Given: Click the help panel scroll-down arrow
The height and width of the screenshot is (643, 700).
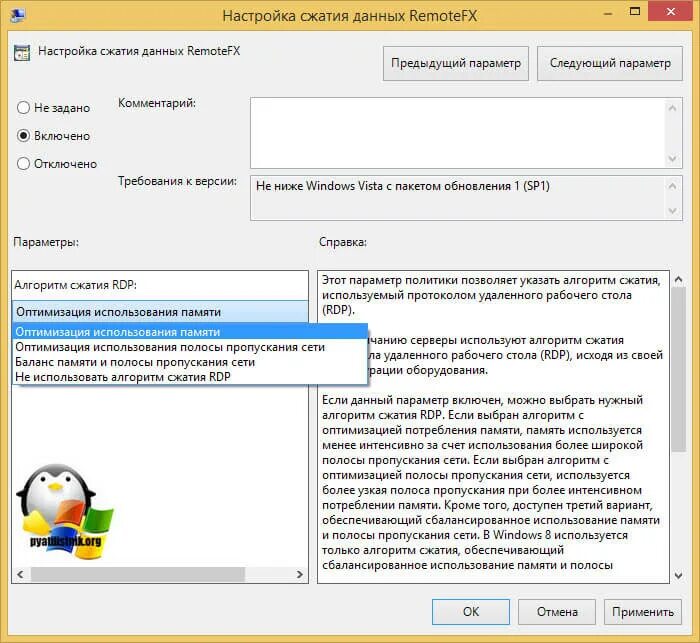Looking at the screenshot, I should 678,575.
